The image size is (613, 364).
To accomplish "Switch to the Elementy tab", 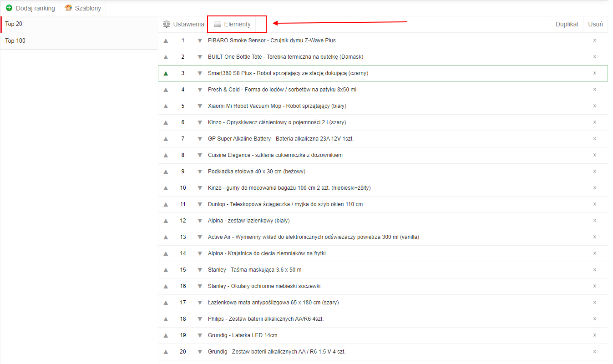I will [x=233, y=24].
